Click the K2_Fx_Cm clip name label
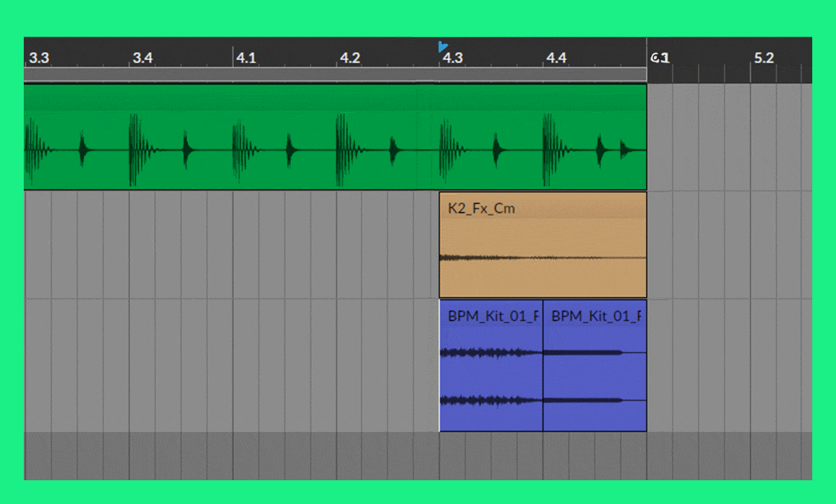The image size is (836, 504). click(x=481, y=209)
